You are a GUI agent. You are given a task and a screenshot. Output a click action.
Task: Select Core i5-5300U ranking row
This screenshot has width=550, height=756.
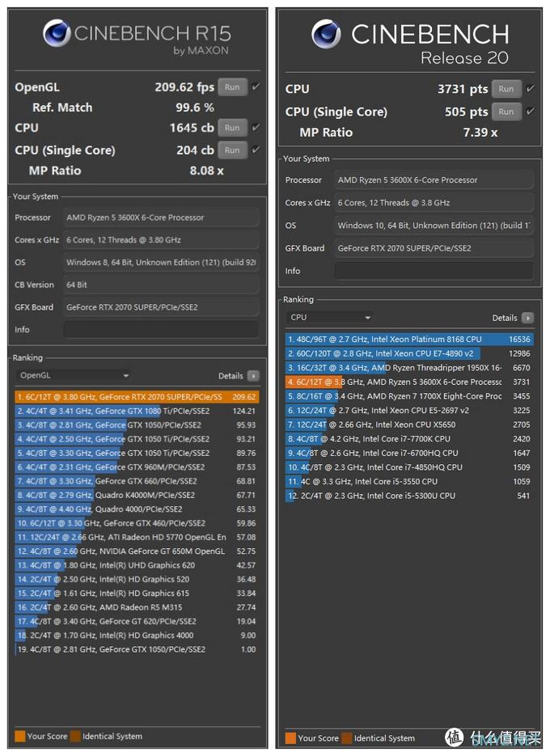pyautogui.click(x=409, y=496)
